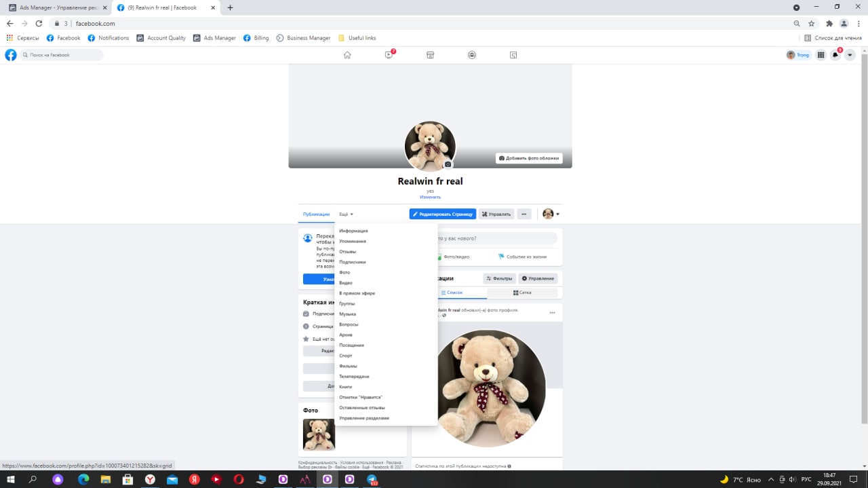The width and height of the screenshot is (868, 488).
Task: Click the Facebook search field
Action: [62, 55]
